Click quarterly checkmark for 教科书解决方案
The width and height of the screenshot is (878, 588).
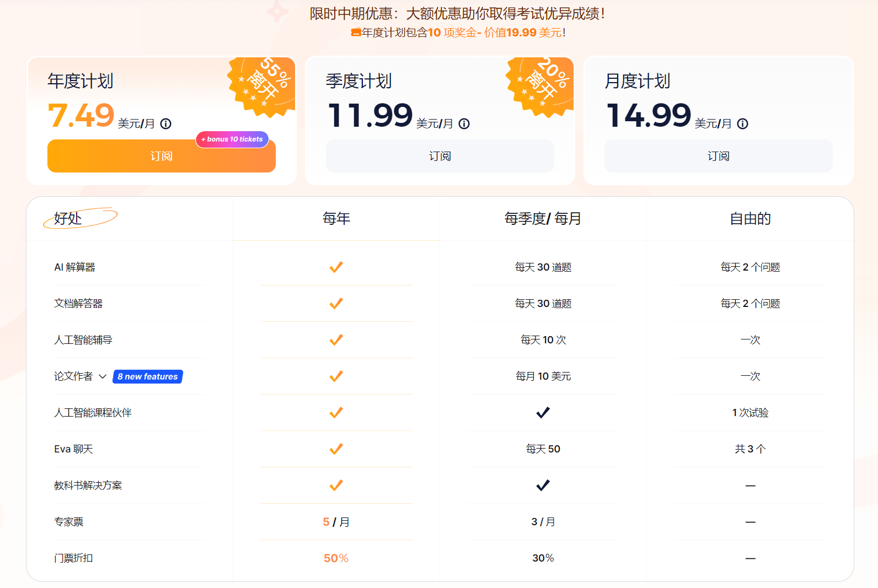click(543, 485)
